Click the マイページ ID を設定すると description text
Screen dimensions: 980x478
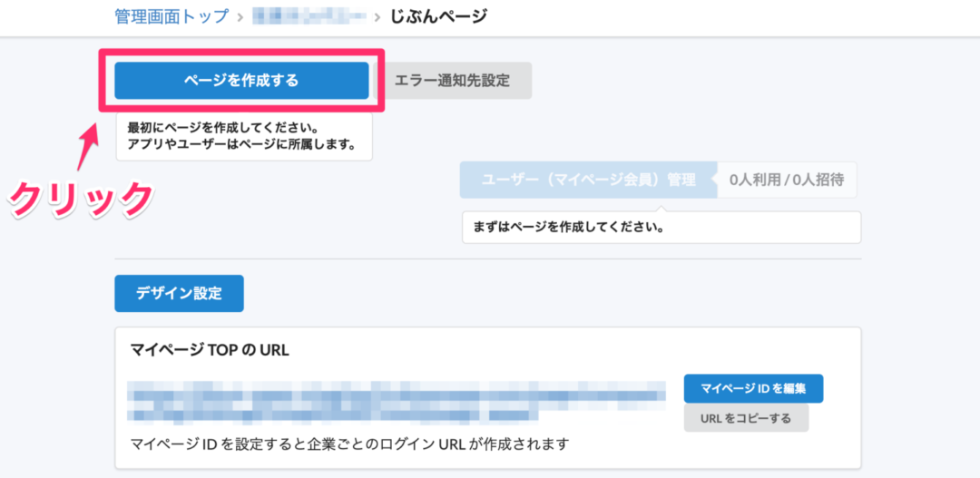[x=349, y=444]
